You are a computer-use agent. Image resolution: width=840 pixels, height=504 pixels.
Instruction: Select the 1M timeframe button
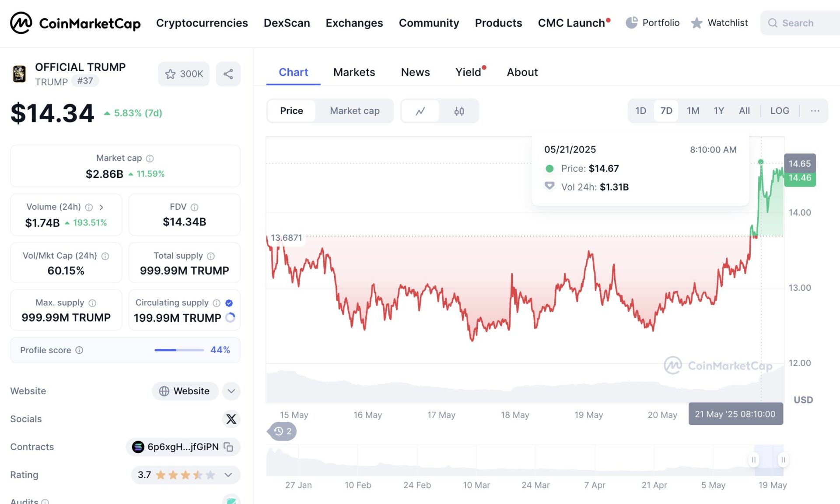point(693,111)
